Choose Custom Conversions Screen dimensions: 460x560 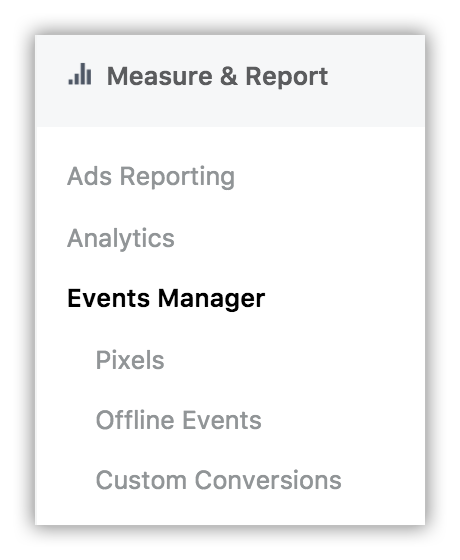pos(219,480)
